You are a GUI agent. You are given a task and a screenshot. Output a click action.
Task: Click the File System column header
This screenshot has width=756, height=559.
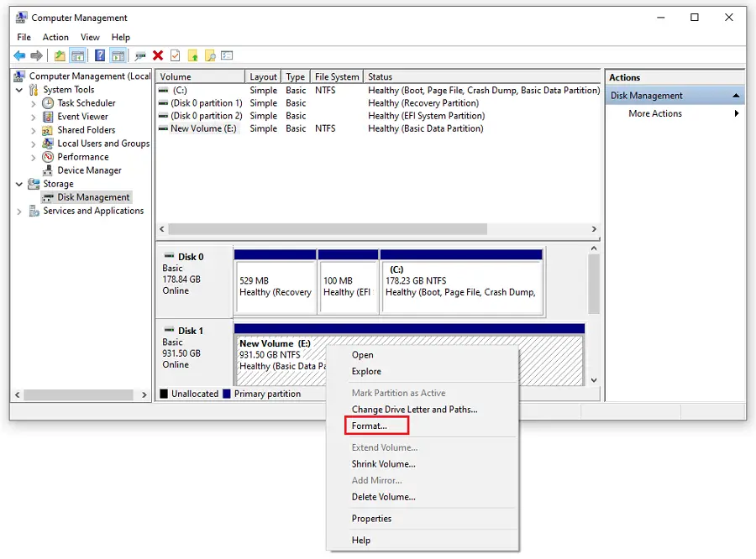click(x=337, y=76)
